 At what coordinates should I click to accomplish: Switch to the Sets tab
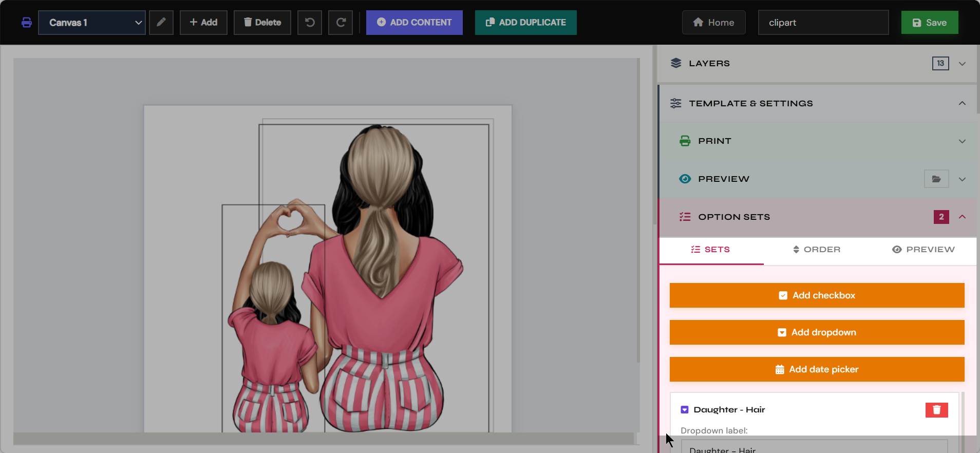point(711,250)
